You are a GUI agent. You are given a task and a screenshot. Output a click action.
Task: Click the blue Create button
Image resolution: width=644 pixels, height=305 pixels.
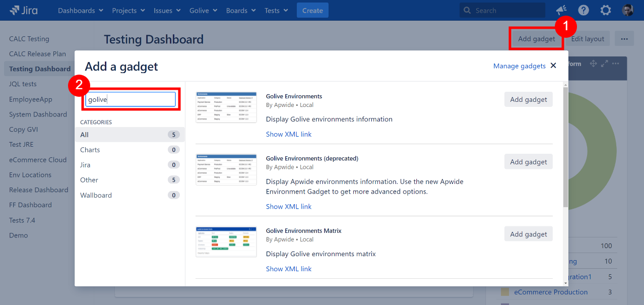pos(312,10)
